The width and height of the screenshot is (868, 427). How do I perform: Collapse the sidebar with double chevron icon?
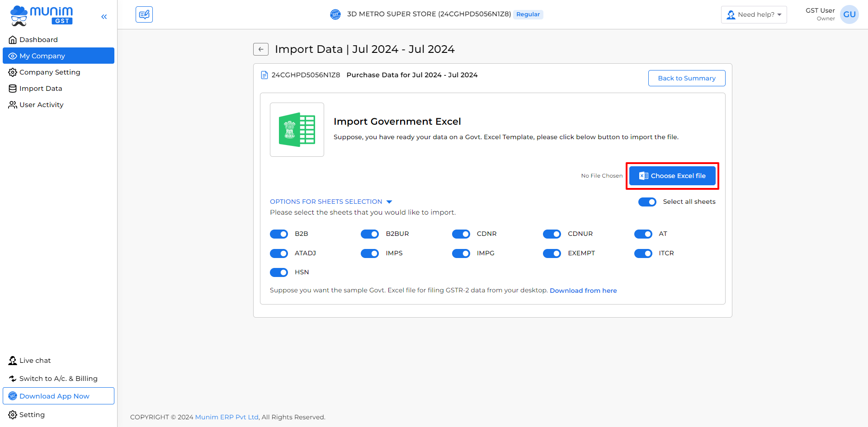pyautogui.click(x=104, y=17)
